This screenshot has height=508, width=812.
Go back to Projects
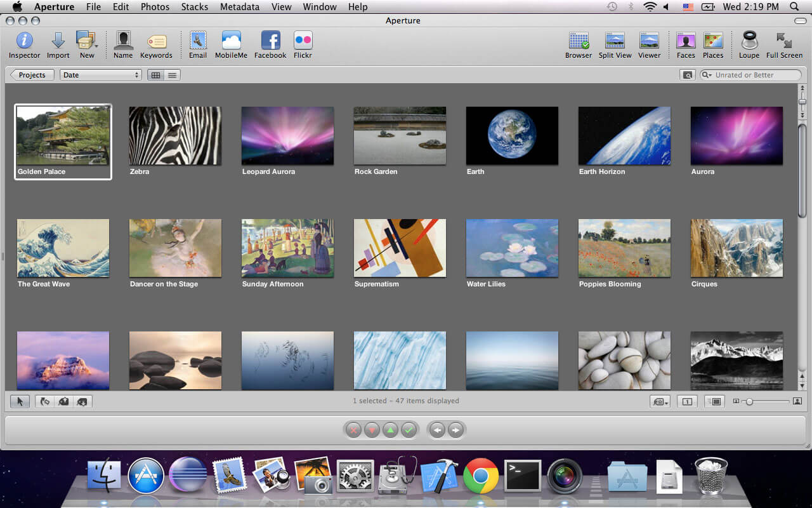click(32, 75)
